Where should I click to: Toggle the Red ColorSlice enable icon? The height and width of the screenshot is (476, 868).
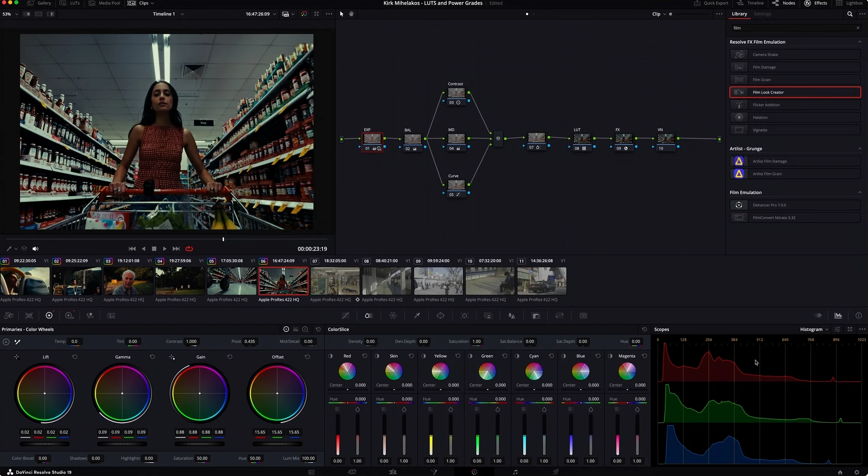point(330,356)
